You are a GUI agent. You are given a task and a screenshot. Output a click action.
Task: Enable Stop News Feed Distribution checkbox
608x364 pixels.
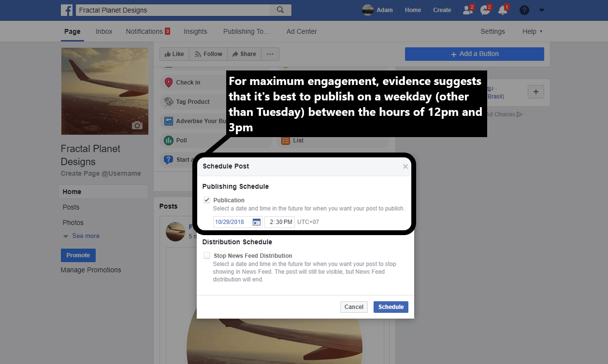(207, 255)
